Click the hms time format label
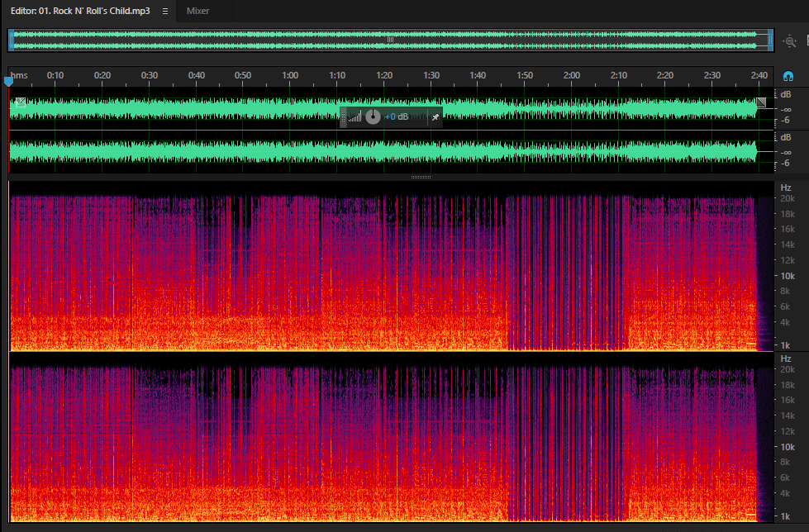Viewport: 809px width, 532px height. [x=19, y=75]
